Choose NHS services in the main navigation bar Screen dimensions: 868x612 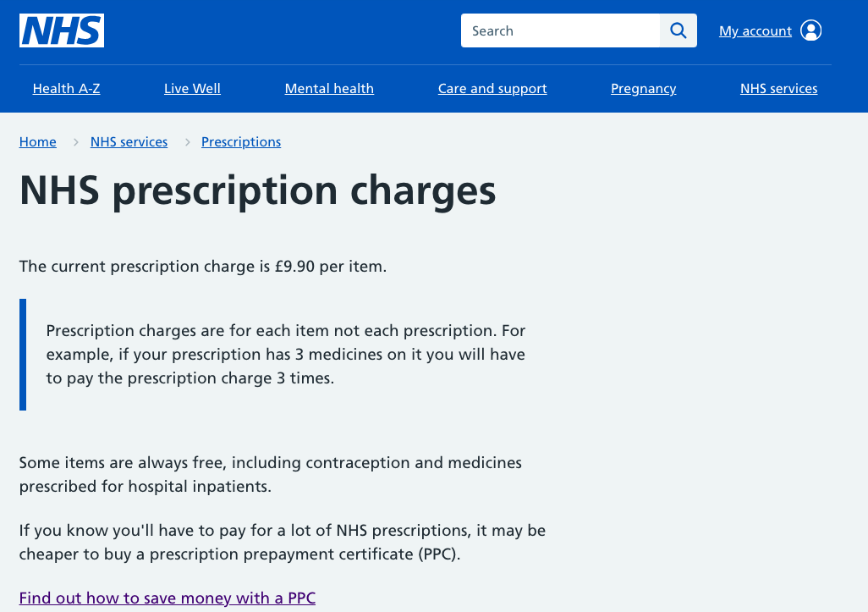click(778, 88)
